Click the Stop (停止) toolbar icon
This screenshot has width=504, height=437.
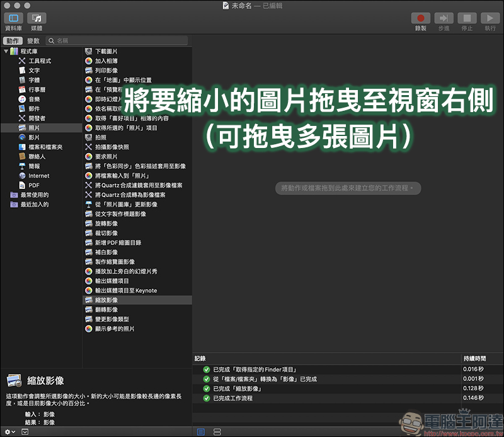[467, 18]
